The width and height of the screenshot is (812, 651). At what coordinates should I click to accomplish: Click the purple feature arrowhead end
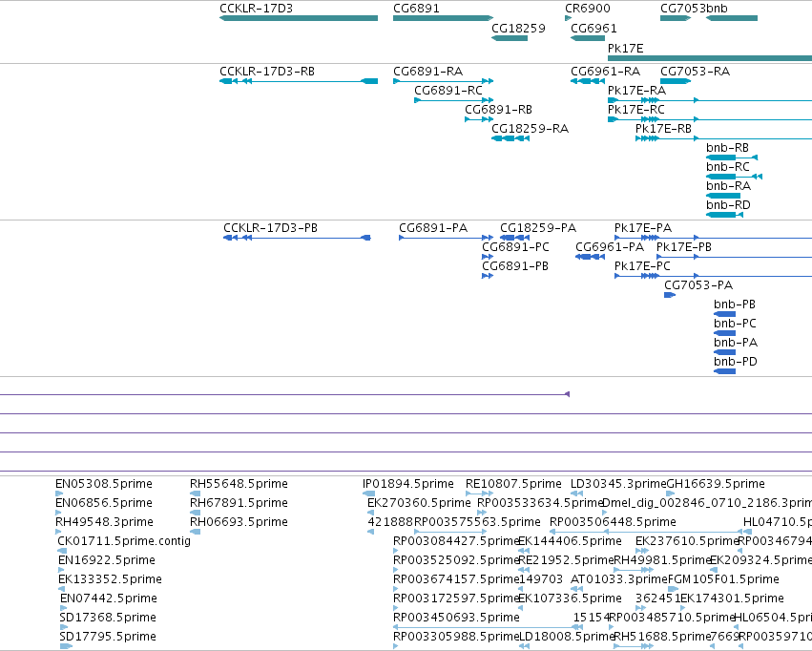[567, 394]
